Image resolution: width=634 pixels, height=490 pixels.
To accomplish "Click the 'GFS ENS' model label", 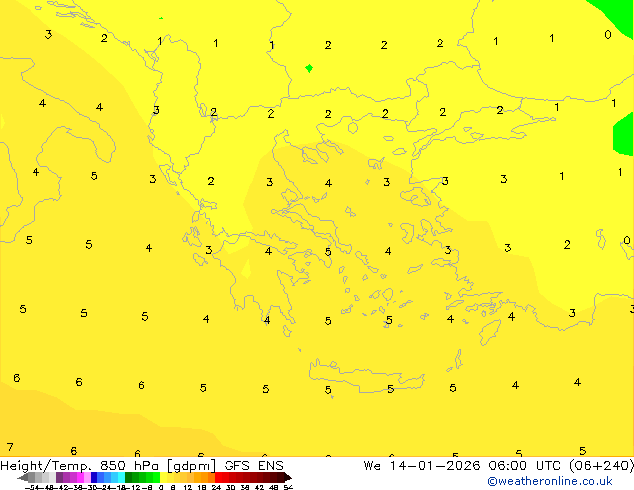I will click(x=254, y=466).
